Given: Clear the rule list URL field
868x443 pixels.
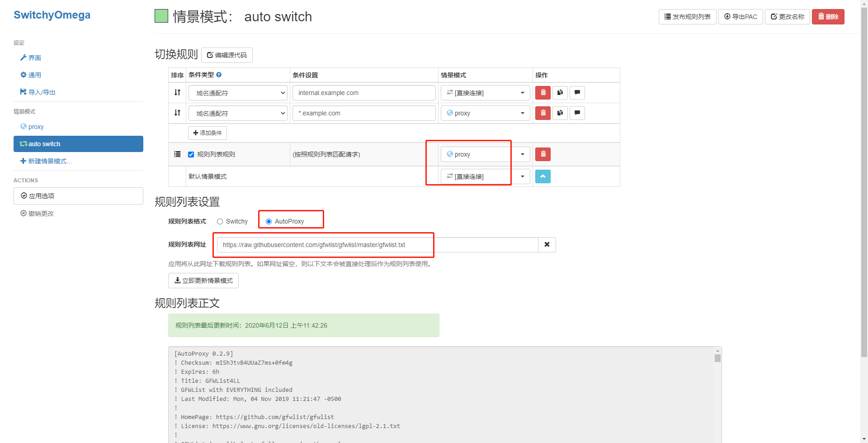Looking at the screenshot, I should (x=547, y=245).
